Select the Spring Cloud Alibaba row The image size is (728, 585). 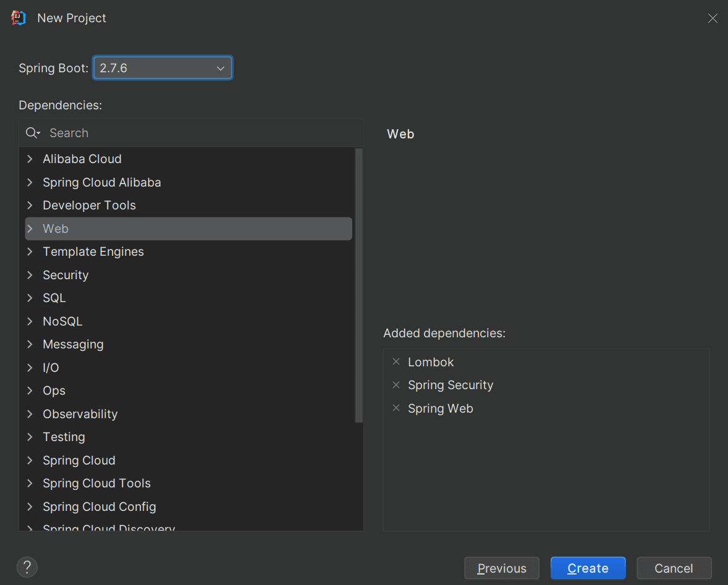click(188, 182)
